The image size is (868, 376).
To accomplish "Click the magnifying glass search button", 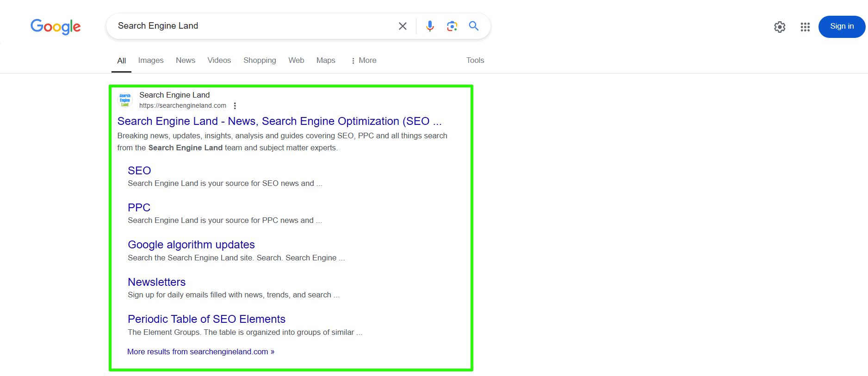I will pyautogui.click(x=473, y=26).
